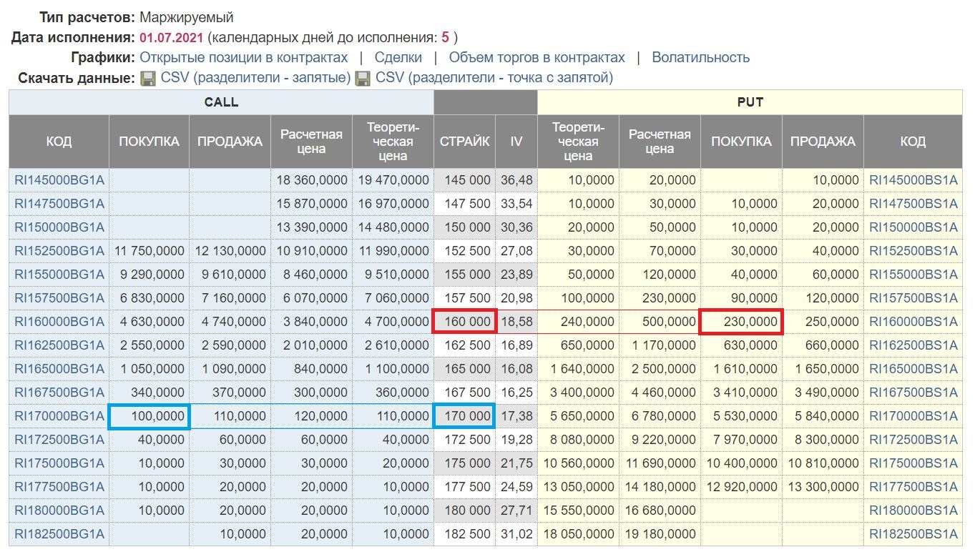Open the Сделки chart link

(398, 57)
